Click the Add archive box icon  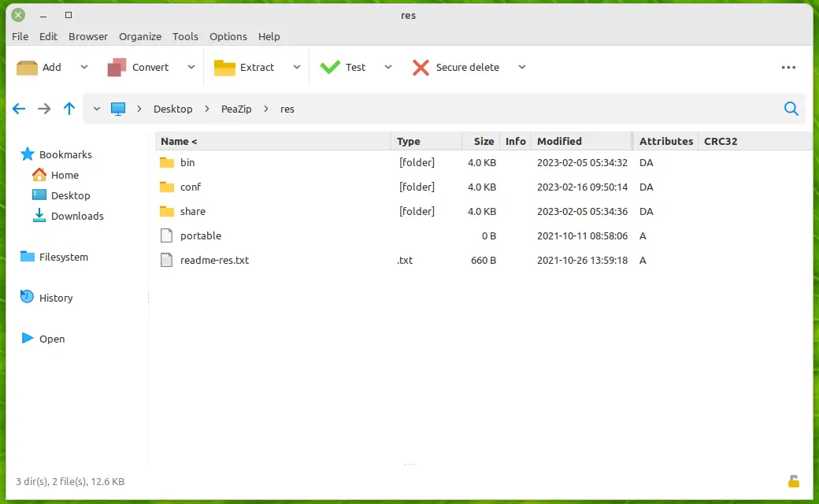click(28, 68)
